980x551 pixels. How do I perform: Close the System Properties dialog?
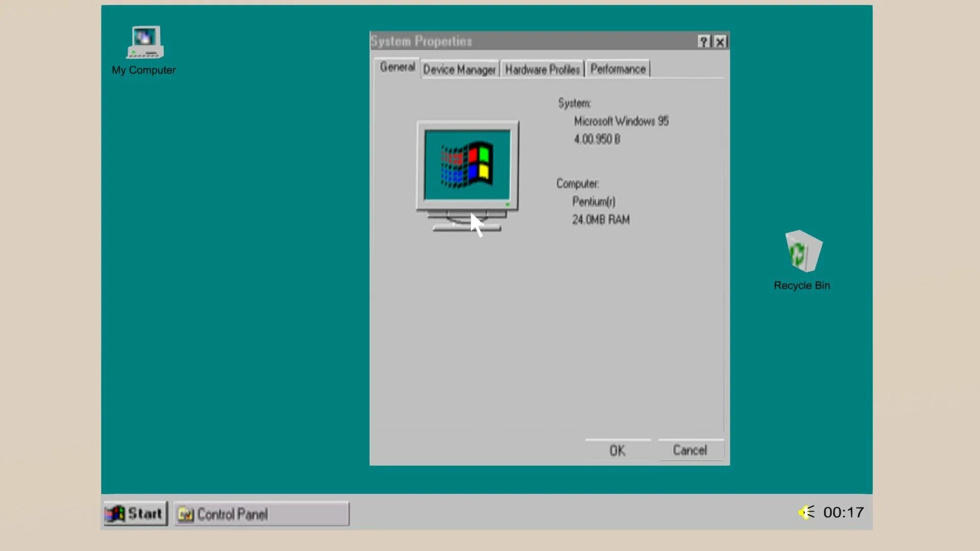pos(720,42)
